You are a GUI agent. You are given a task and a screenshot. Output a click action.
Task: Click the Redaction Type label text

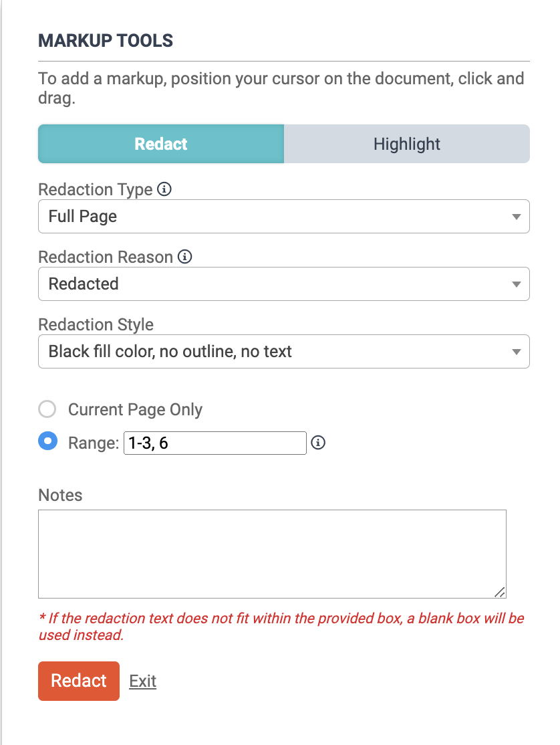(96, 190)
